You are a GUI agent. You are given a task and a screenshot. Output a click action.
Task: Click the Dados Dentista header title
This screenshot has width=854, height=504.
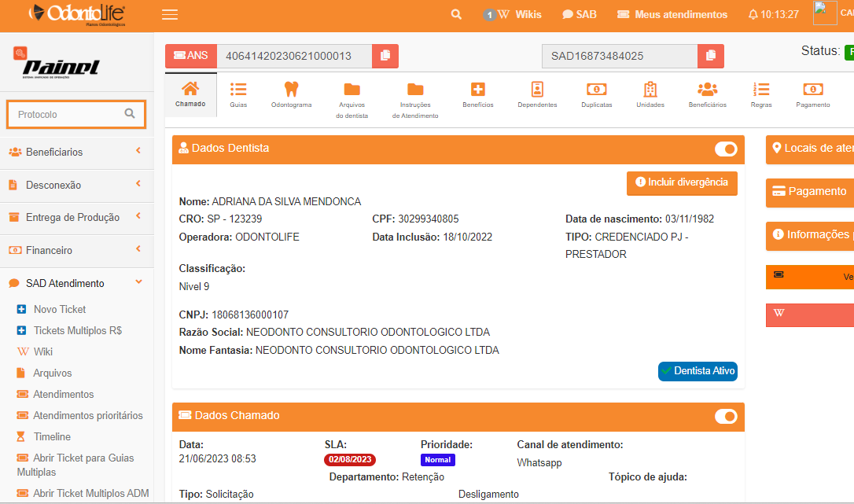pyautogui.click(x=230, y=148)
